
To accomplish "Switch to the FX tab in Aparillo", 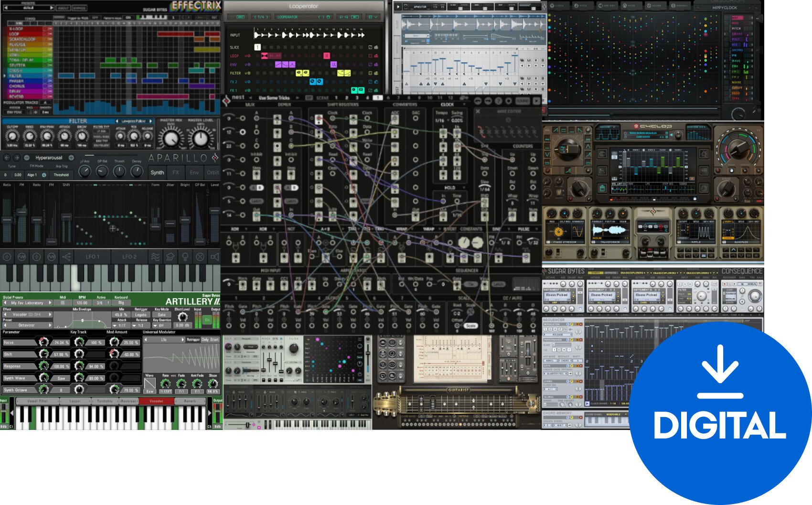I will coord(175,172).
